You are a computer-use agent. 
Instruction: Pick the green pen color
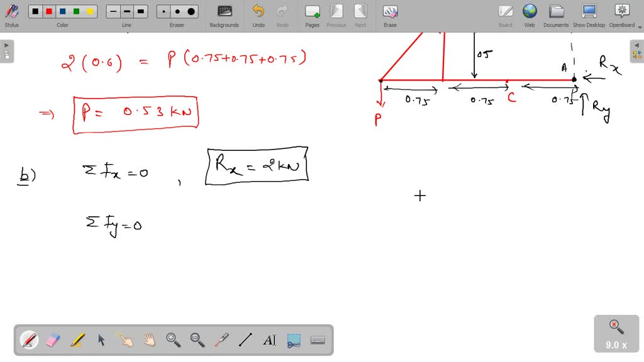76,11
